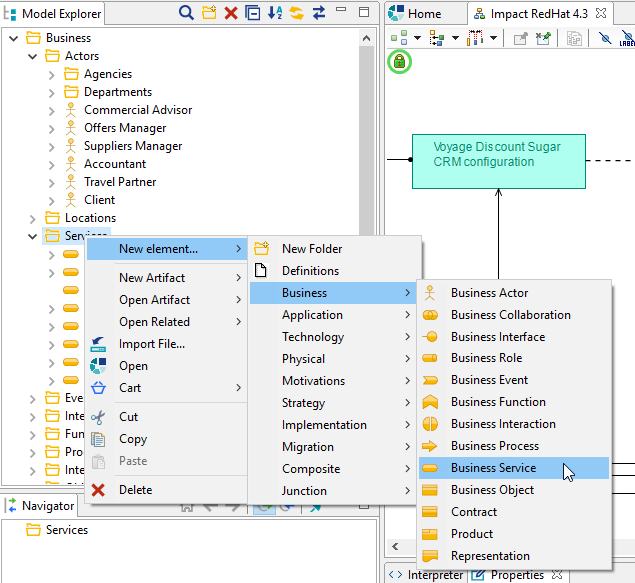The image size is (635, 583).
Task: Expand the Agencies folder node
Action: click(x=51, y=74)
